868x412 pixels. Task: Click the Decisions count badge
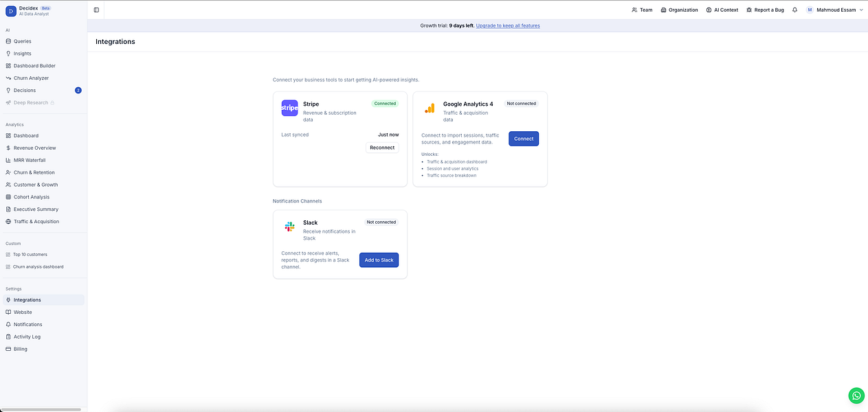(78, 90)
